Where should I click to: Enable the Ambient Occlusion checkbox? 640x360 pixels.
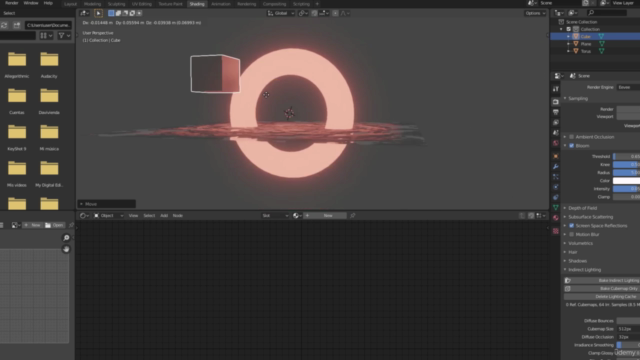(571, 137)
